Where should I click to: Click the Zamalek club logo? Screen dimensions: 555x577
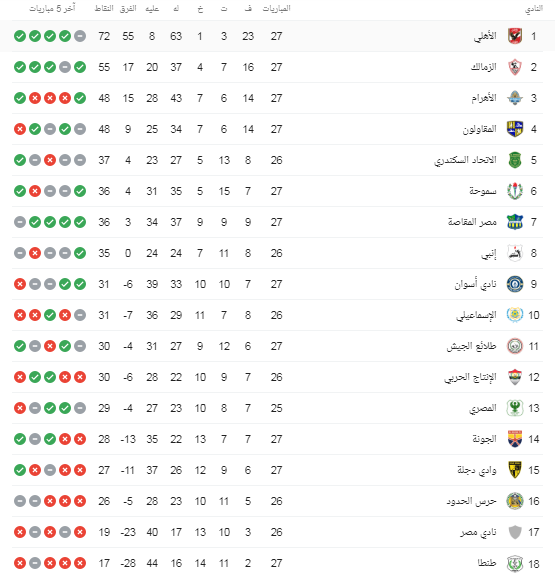515,67
